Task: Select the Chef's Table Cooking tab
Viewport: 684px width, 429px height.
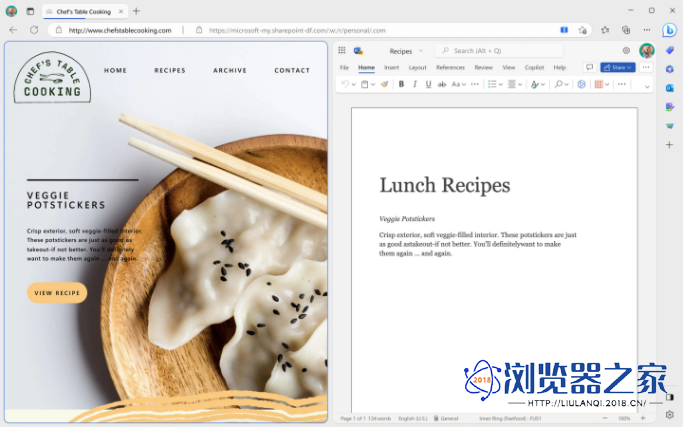Action: pos(85,11)
